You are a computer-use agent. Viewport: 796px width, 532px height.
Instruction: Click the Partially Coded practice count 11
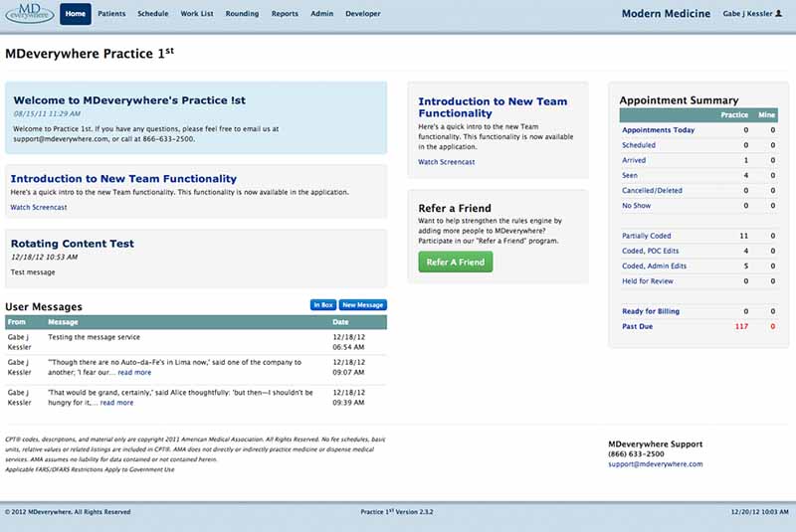click(x=743, y=236)
